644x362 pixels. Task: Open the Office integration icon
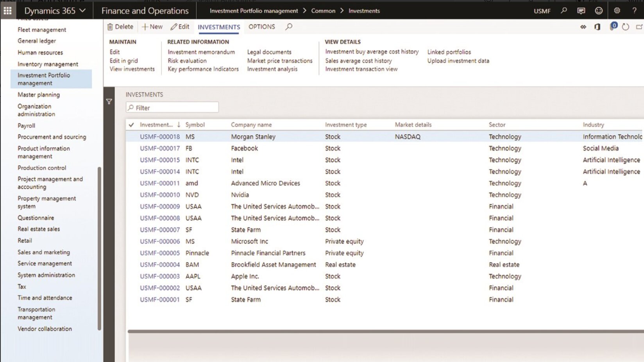(597, 27)
